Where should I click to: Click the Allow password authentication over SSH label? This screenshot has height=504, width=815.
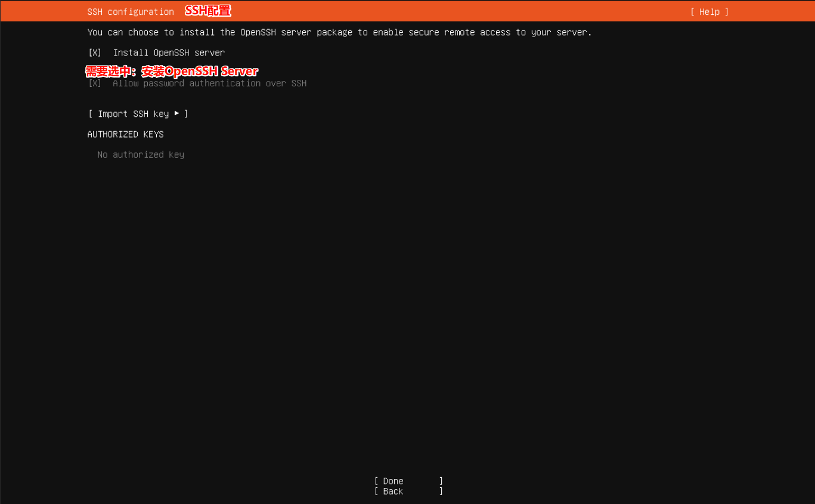coord(209,83)
